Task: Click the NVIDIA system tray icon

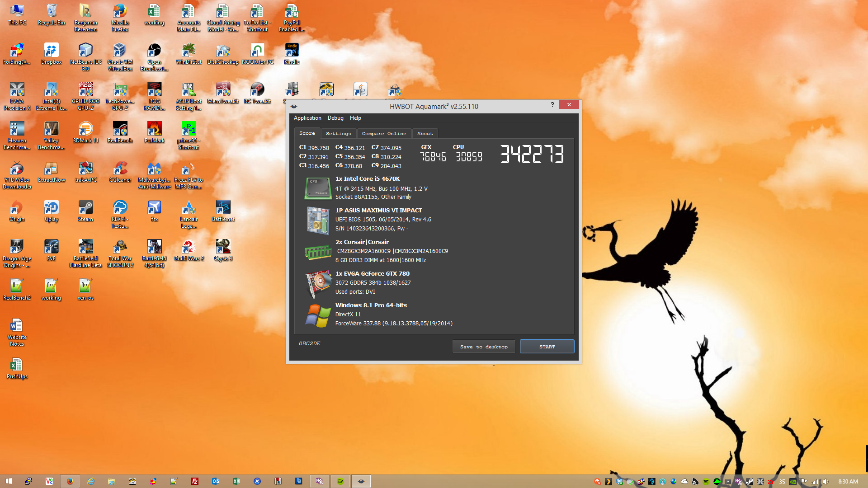Action: (793, 482)
